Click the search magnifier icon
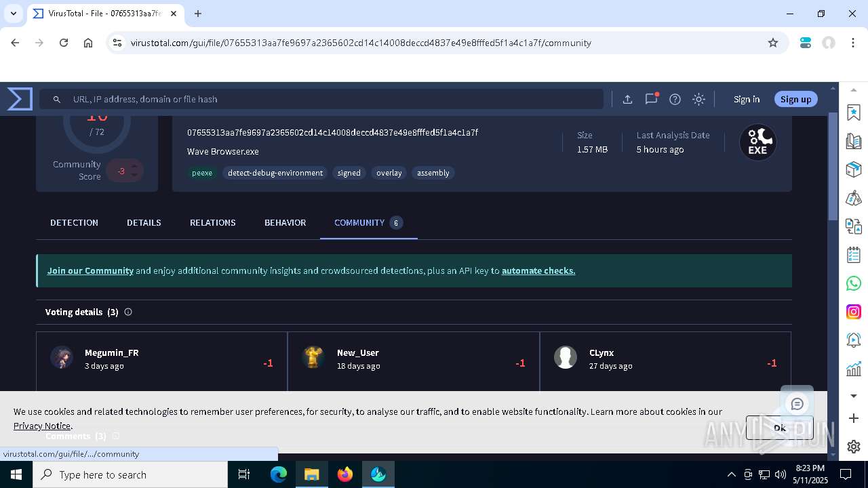 coord(57,99)
